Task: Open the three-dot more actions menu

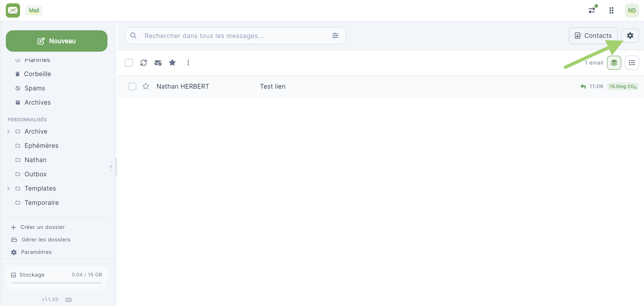Action: pos(188,63)
